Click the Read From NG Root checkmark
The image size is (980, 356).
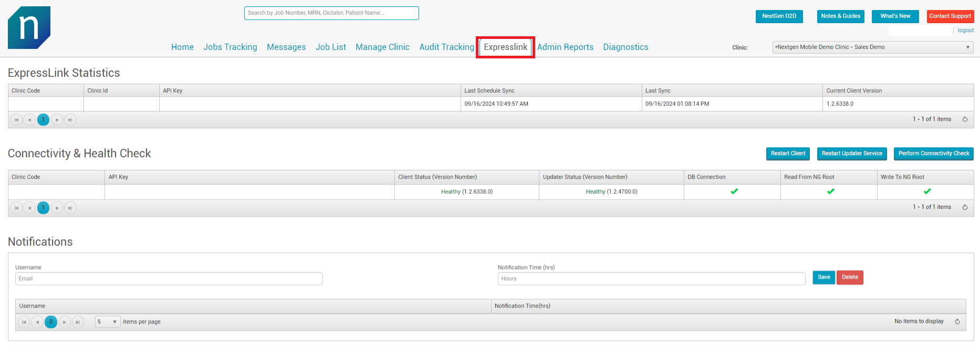pos(831,191)
